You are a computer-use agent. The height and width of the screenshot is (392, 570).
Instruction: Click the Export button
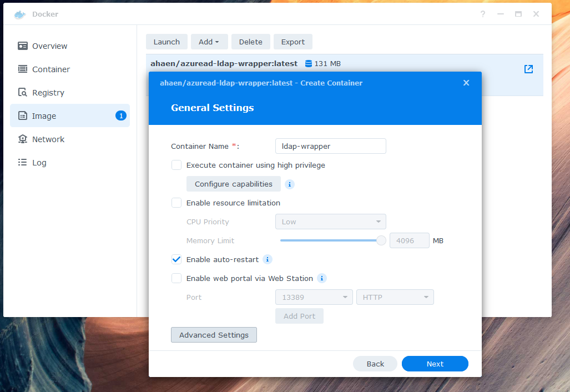(x=292, y=42)
